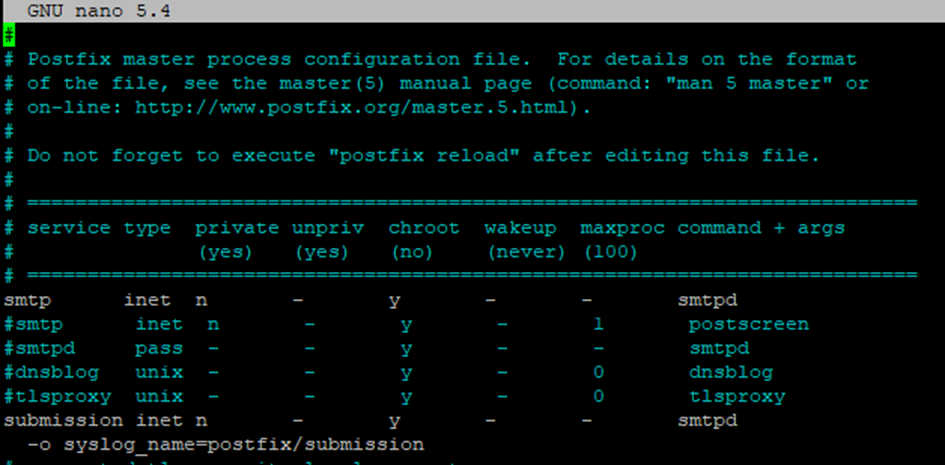Click the "postscreen" command text
Viewport: 945px width, 465px height.
coord(749,325)
